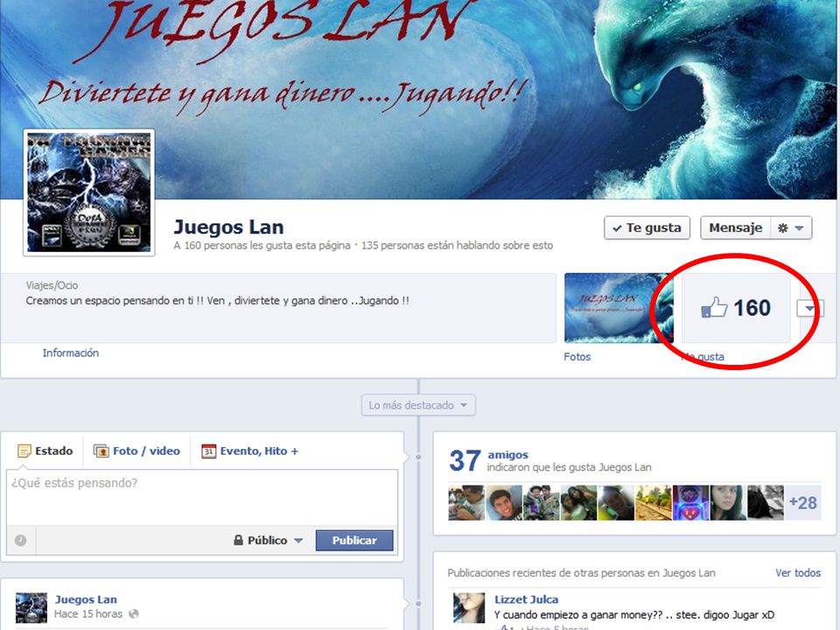The width and height of the screenshot is (840, 630).
Task: Open Lizzet Julca's profile name link
Action: tap(526, 599)
